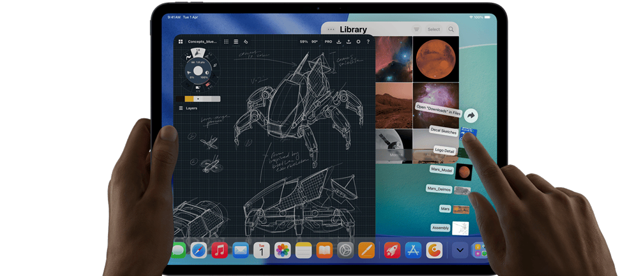Click the export upload icon
The width and height of the screenshot is (644, 276).
348,42
